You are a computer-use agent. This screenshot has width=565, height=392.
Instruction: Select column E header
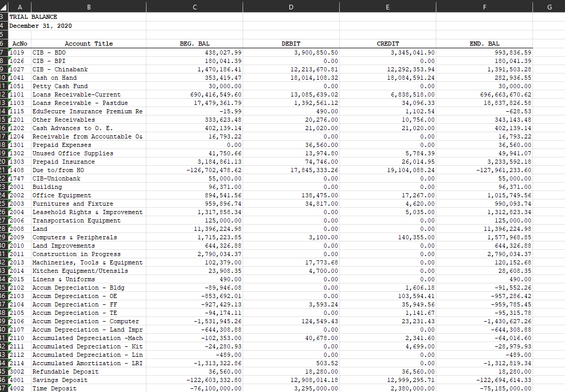[x=388, y=7]
